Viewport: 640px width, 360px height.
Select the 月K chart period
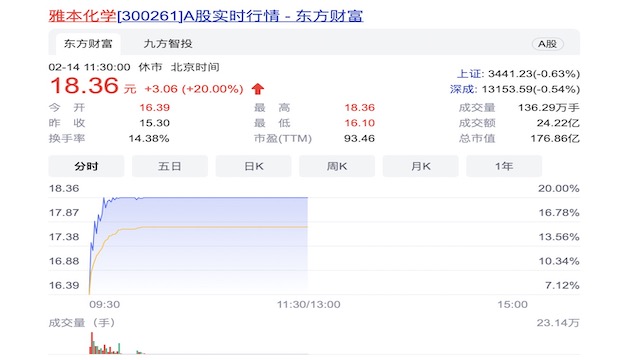[x=420, y=166]
